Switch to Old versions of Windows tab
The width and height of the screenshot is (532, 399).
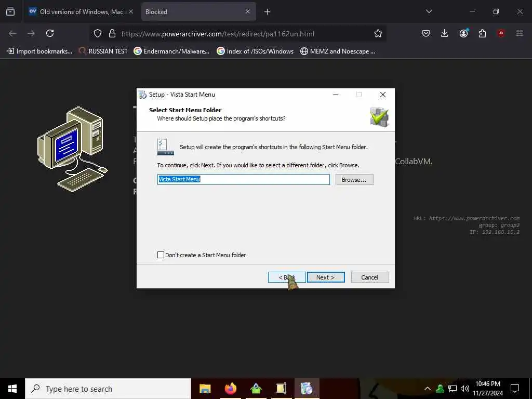tap(82, 11)
